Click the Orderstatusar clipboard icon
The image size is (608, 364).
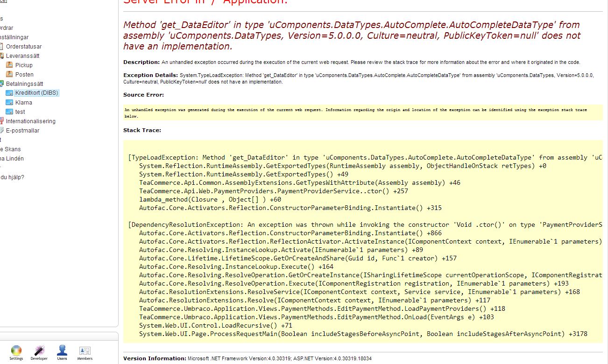click(2, 46)
